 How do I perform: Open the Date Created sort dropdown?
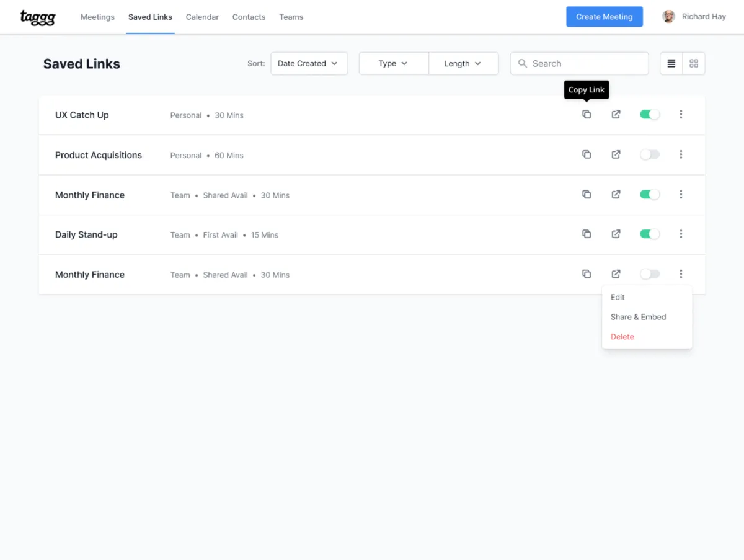pyautogui.click(x=309, y=63)
